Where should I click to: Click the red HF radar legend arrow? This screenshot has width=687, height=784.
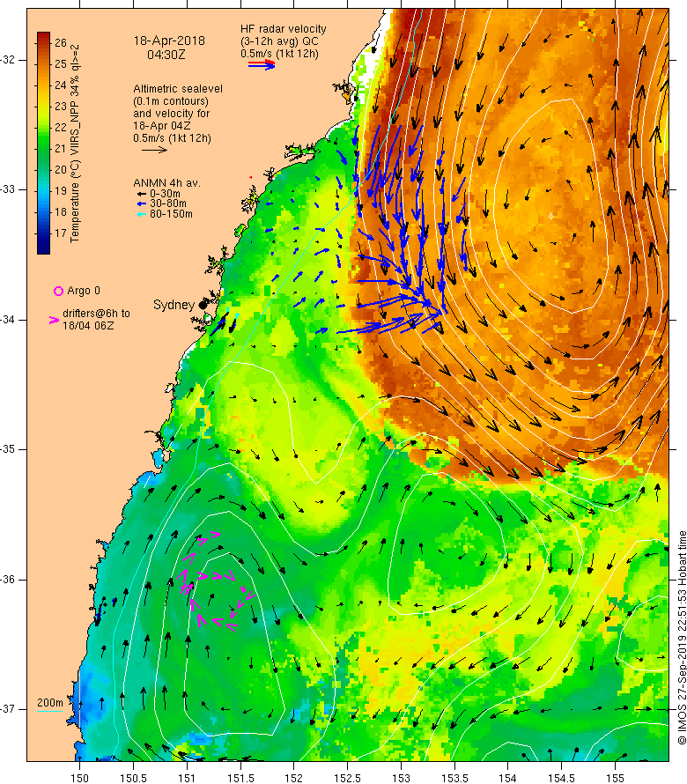coord(261,63)
